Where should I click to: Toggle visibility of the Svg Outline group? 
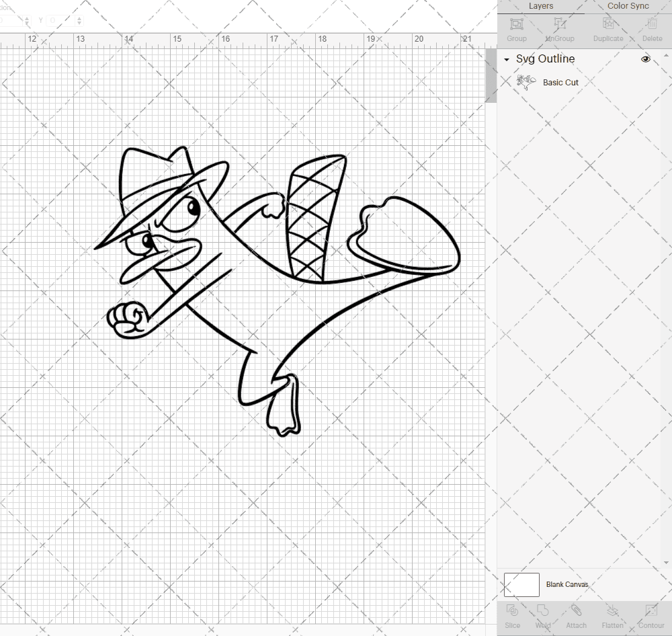pyautogui.click(x=646, y=59)
